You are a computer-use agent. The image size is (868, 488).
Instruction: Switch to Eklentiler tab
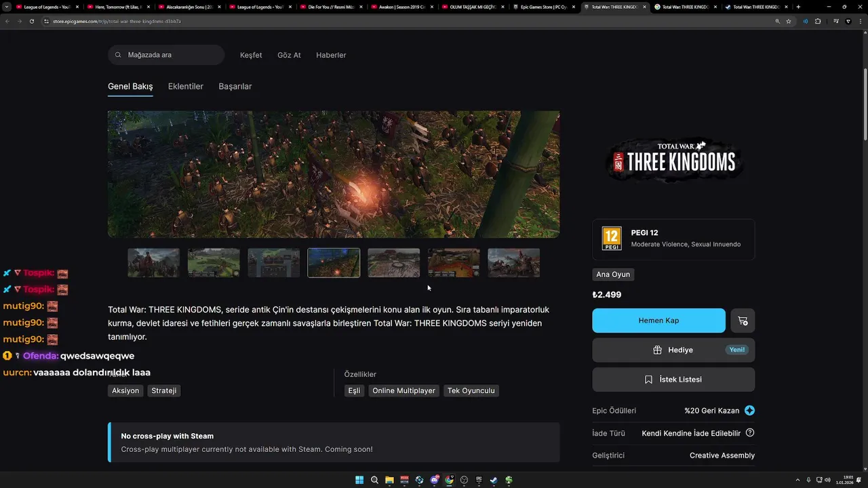coord(186,87)
